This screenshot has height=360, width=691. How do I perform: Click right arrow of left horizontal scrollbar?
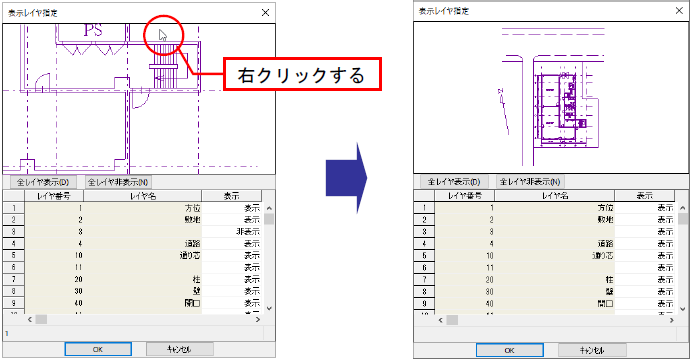tap(258, 319)
